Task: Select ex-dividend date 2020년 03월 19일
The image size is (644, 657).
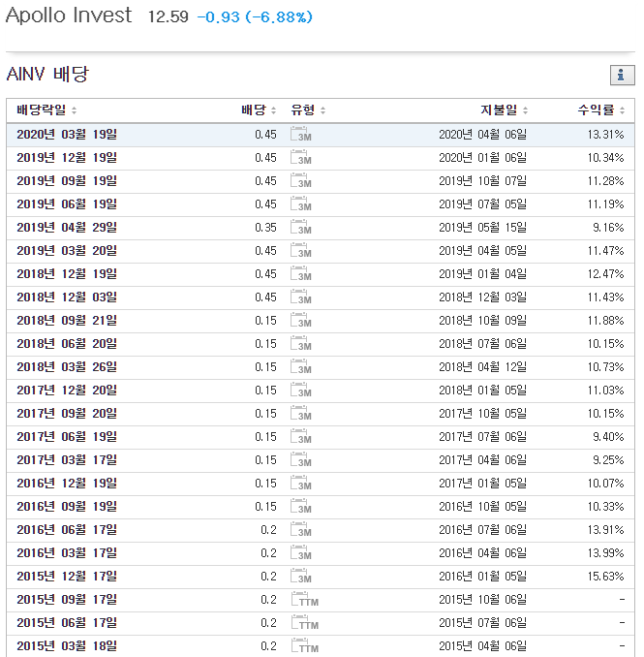Action: click(x=67, y=135)
